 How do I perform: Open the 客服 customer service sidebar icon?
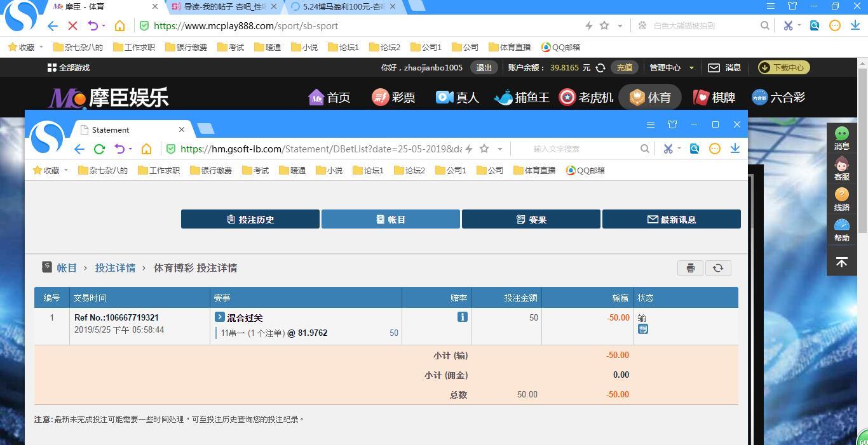[841, 169]
